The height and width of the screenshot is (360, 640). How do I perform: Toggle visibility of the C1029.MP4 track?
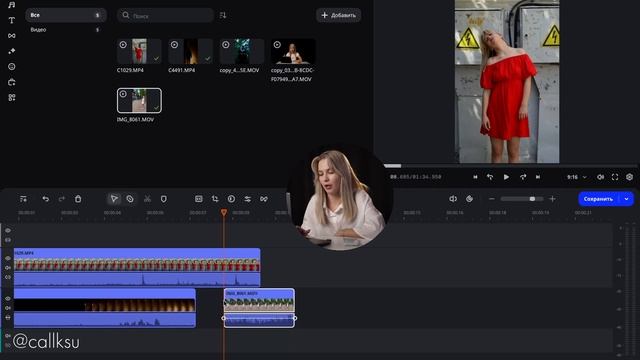(8, 258)
